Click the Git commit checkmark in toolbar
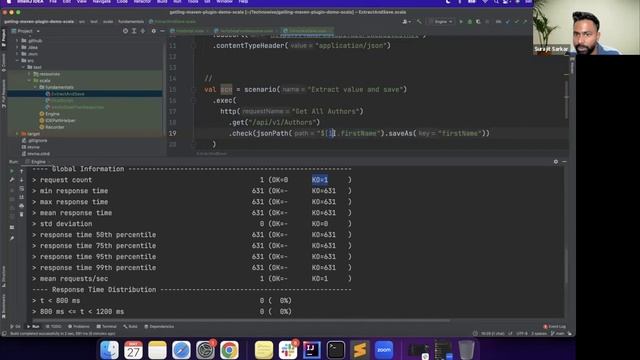Viewport: 640px width, 360px height. tap(517, 22)
